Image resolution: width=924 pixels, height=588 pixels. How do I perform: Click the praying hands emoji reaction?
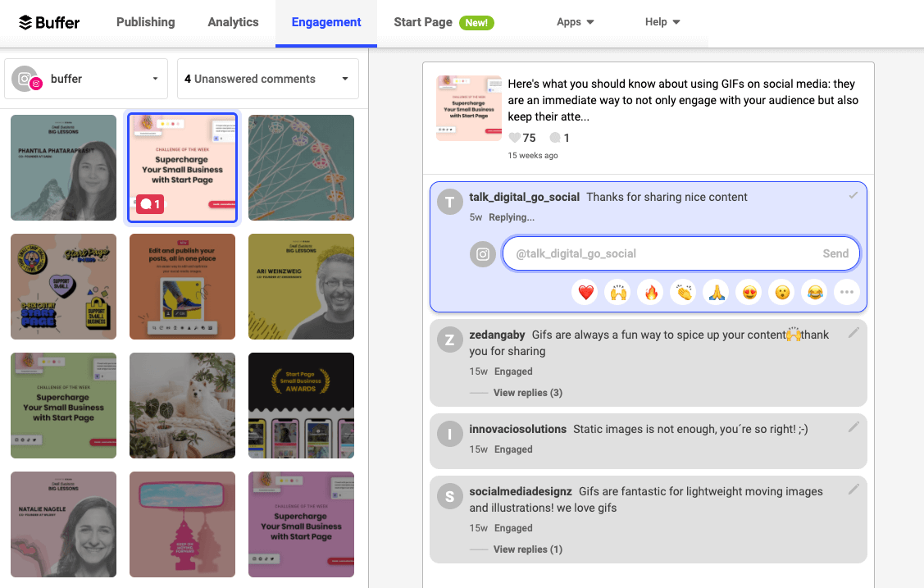[716, 292]
